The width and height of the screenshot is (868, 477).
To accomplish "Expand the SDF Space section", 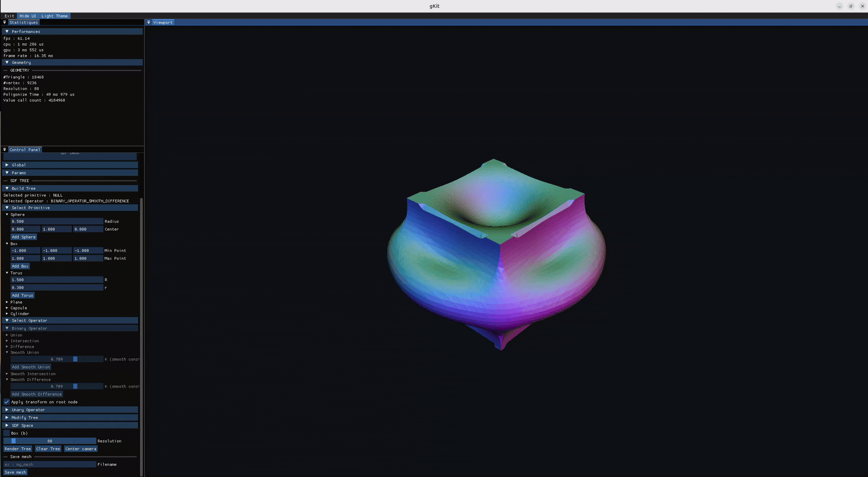I will point(70,426).
